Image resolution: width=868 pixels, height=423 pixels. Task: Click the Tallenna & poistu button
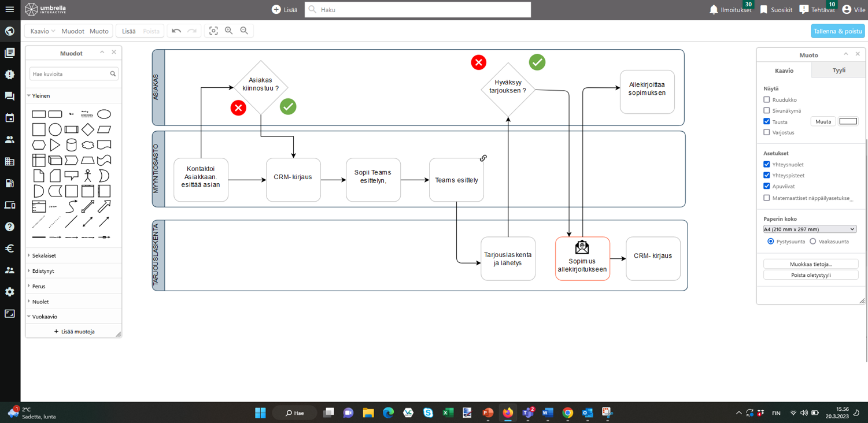tap(837, 31)
